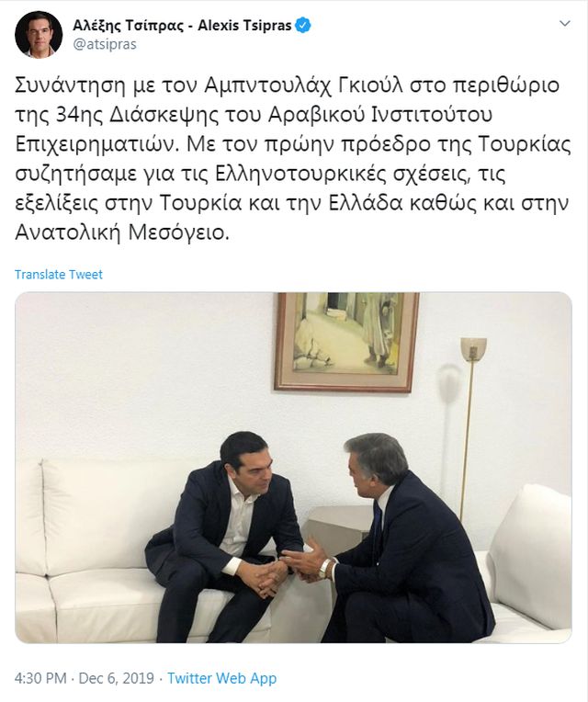Open the Twitter Web App source link
Screen dimensions: 588x702
point(222,678)
